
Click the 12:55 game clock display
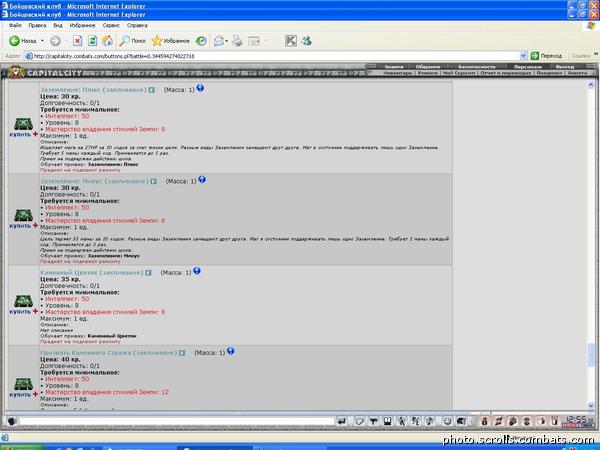pos(576,420)
